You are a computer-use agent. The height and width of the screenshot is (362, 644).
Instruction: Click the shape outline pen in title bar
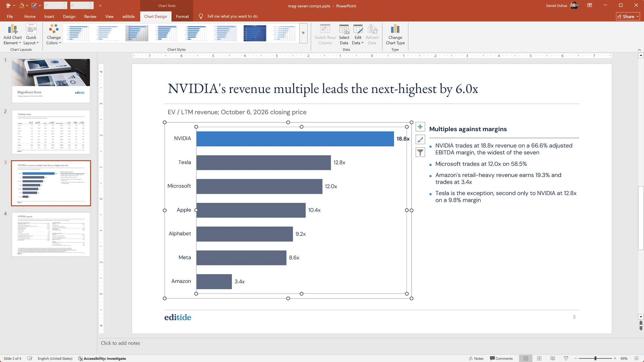pos(34,5)
